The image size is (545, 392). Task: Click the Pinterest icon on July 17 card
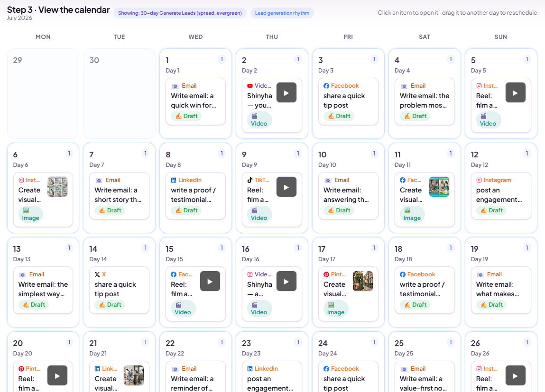326,274
